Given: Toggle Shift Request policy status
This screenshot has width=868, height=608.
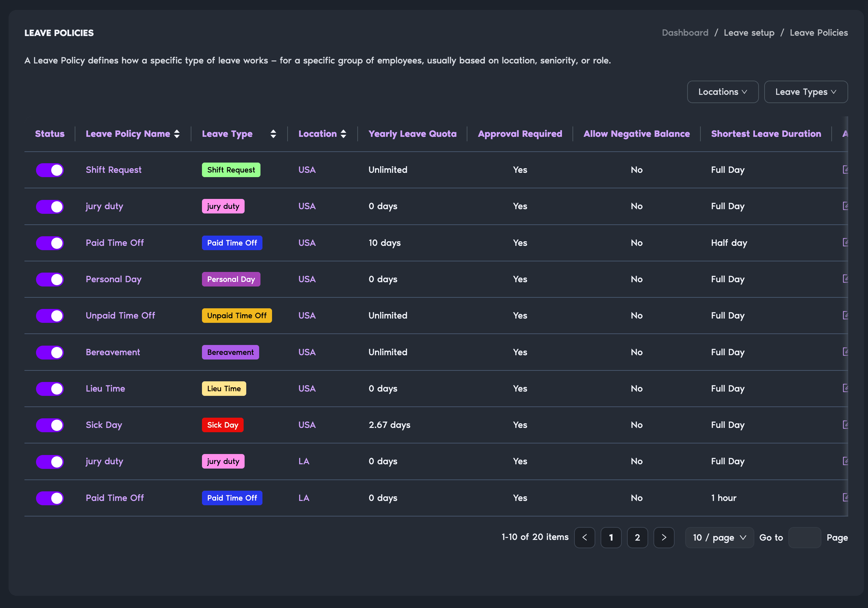Looking at the screenshot, I should pyautogui.click(x=50, y=170).
